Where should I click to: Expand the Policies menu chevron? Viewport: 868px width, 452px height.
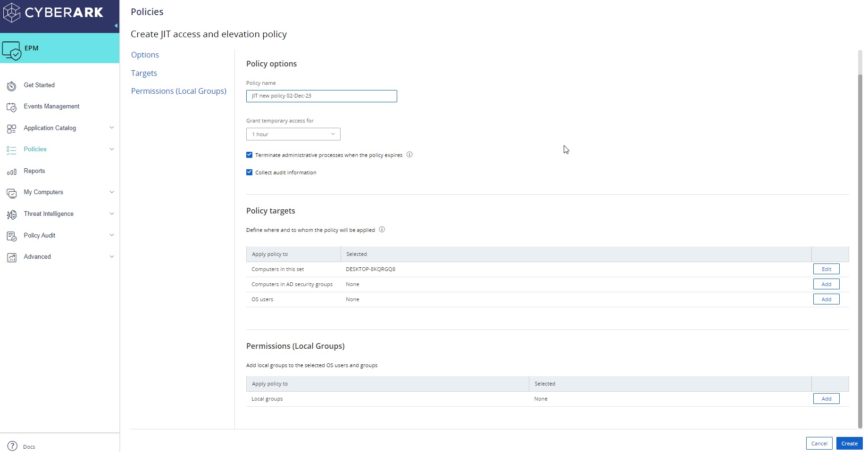112,149
